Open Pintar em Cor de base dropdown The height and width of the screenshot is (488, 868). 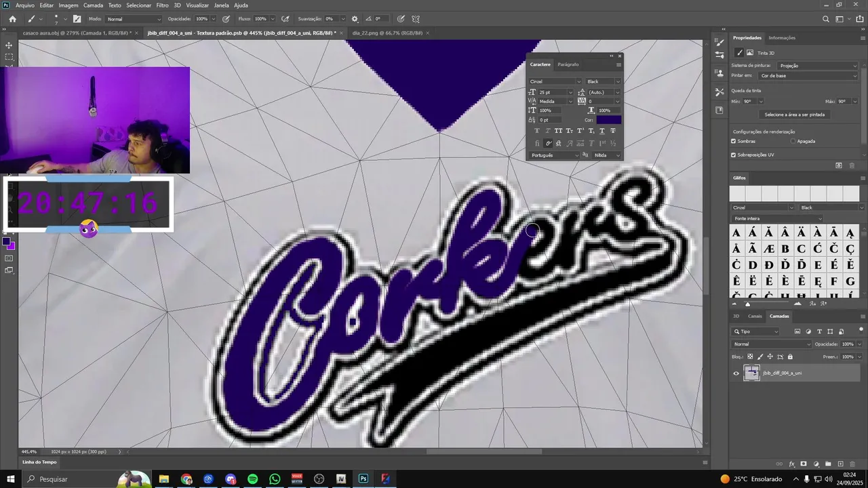point(808,76)
